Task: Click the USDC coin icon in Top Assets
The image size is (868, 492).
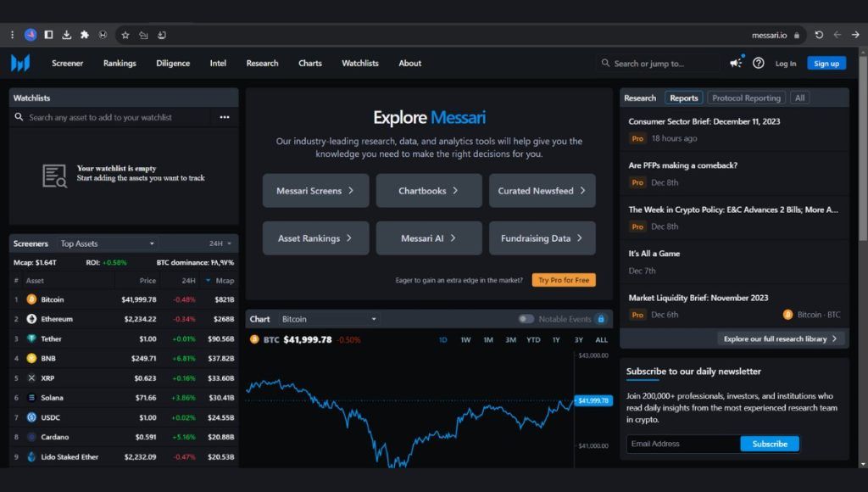Action: [x=31, y=417]
